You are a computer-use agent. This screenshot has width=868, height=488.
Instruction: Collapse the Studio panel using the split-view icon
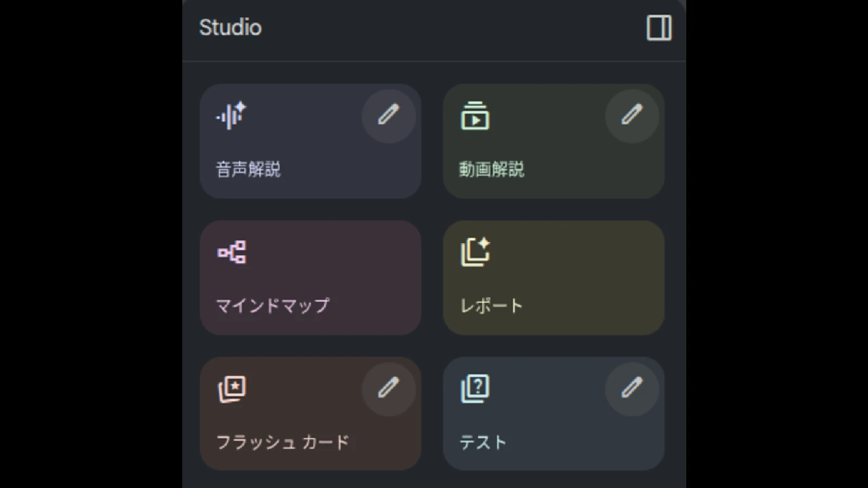tap(659, 28)
